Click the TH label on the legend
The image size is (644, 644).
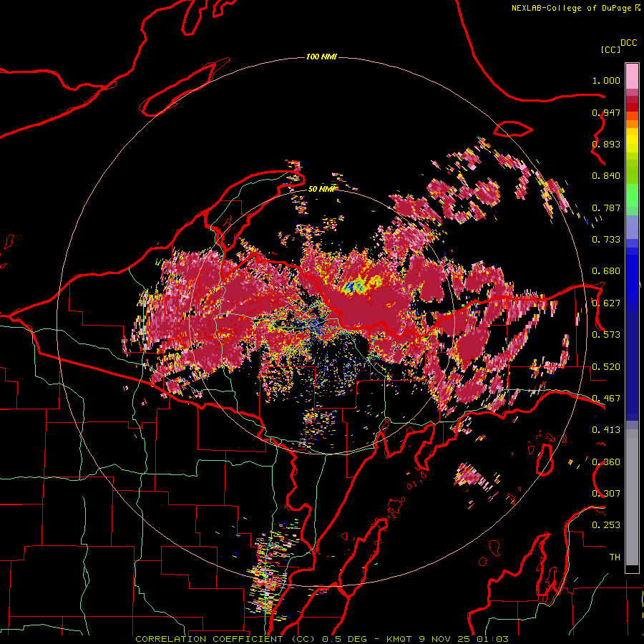(x=615, y=557)
